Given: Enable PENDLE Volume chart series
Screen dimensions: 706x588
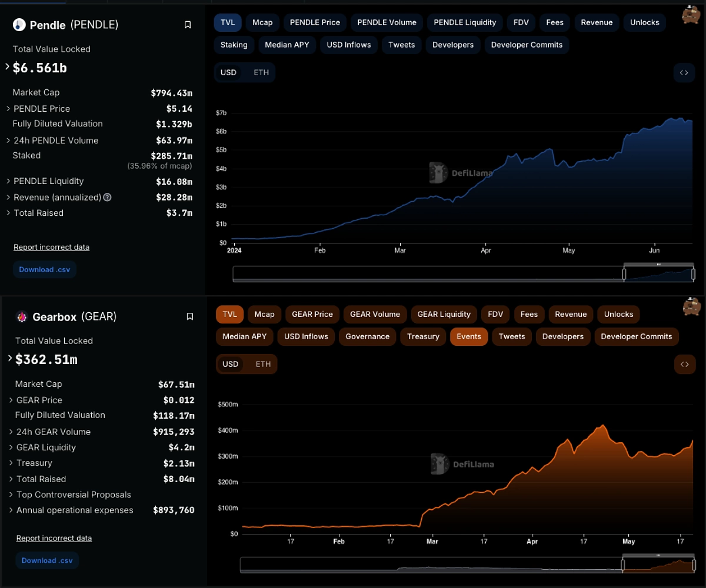Looking at the screenshot, I should 387,22.
